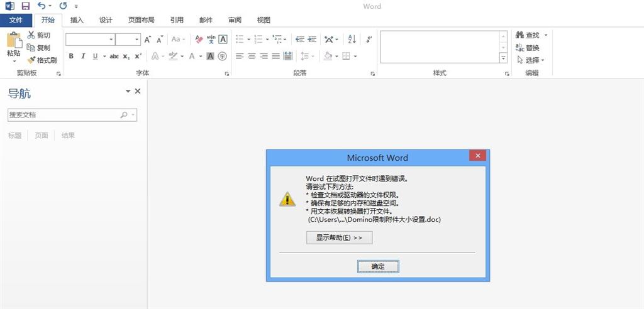Center text alignment icon
Viewport: 644px width, 309px height.
(x=252, y=57)
